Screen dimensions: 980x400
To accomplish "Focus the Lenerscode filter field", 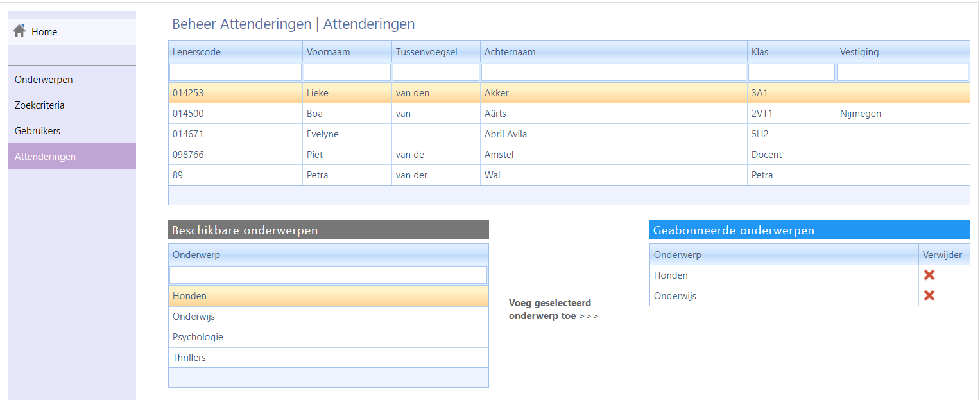I will click(235, 72).
